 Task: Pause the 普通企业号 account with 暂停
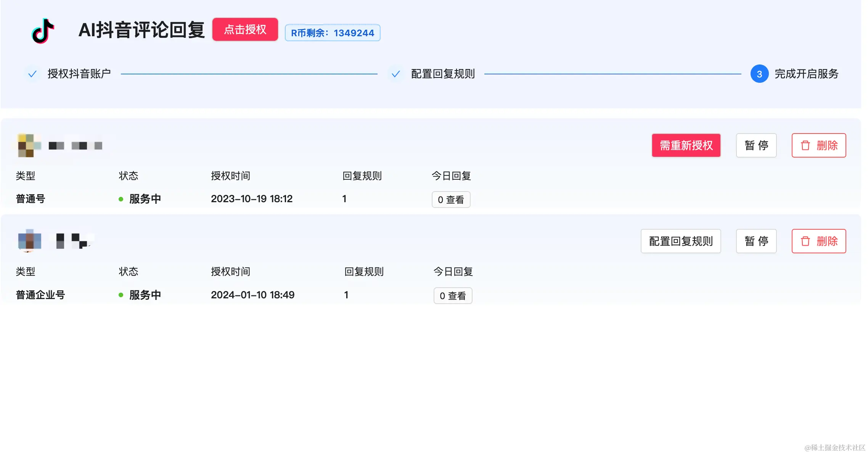coord(756,241)
